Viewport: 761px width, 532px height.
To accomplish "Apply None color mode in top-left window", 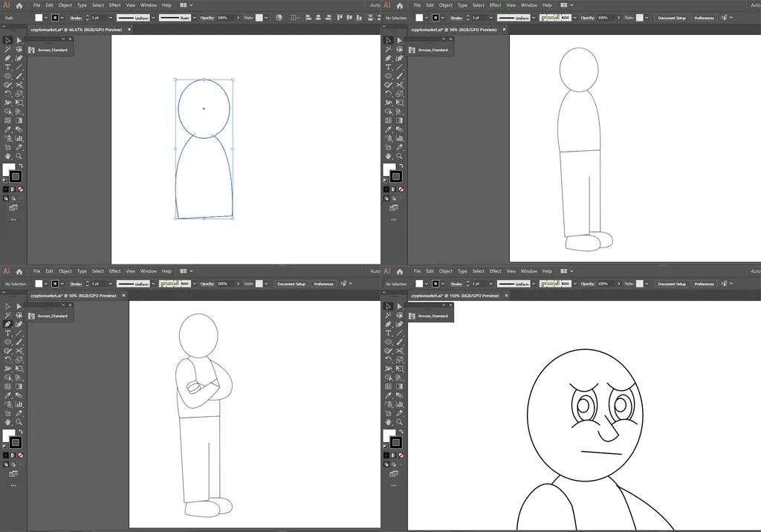I will (20, 189).
